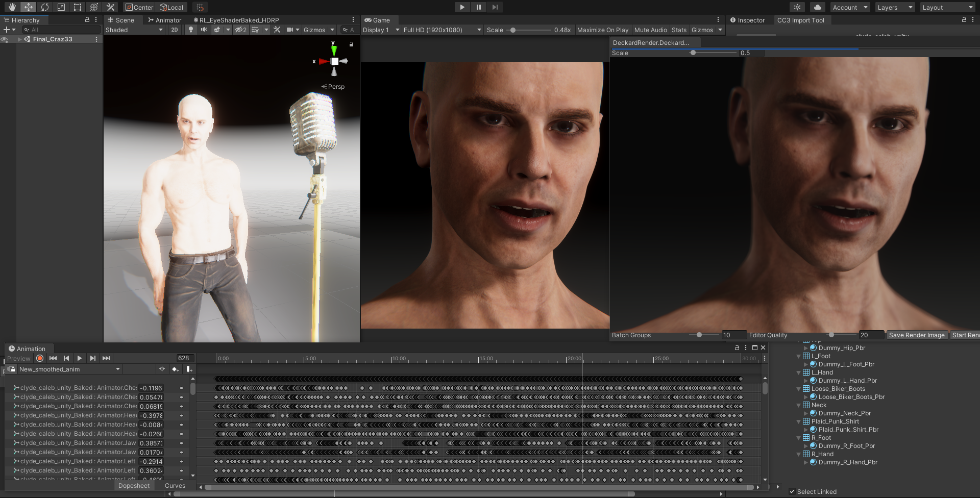Adjust DeckardRender Scale slider
Viewport: 980px width, 498px height.
click(x=712, y=53)
